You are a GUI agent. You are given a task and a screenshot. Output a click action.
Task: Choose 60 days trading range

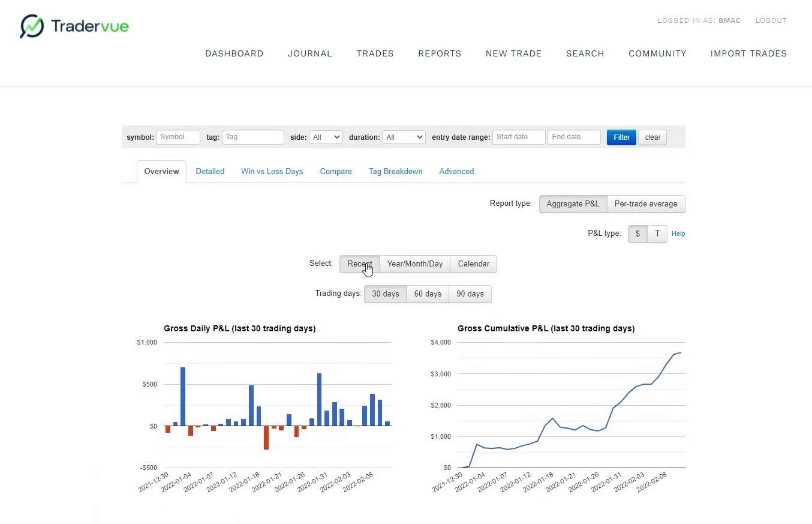(x=428, y=294)
